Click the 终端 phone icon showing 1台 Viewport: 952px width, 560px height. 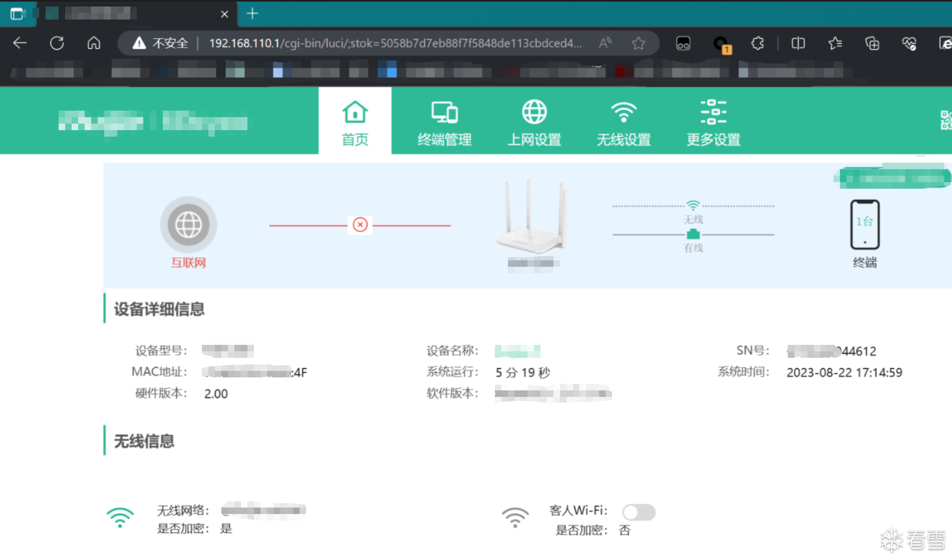[x=864, y=225]
